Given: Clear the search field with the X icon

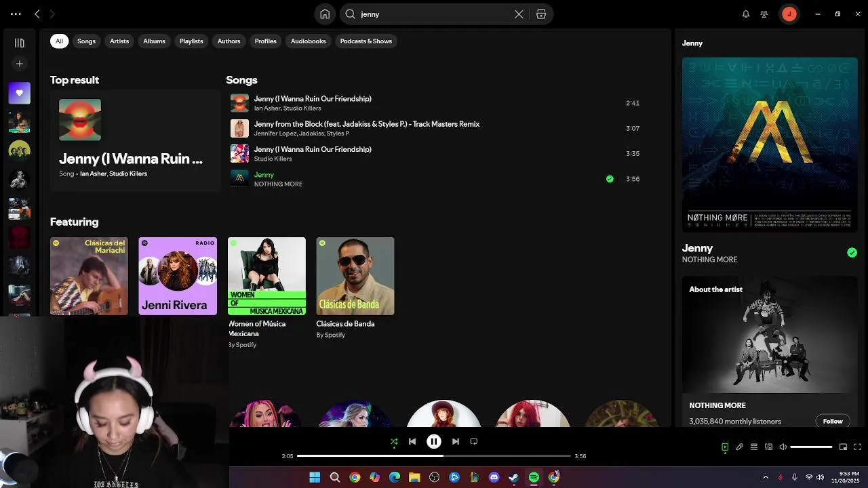Looking at the screenshot, I should (519, 14).
